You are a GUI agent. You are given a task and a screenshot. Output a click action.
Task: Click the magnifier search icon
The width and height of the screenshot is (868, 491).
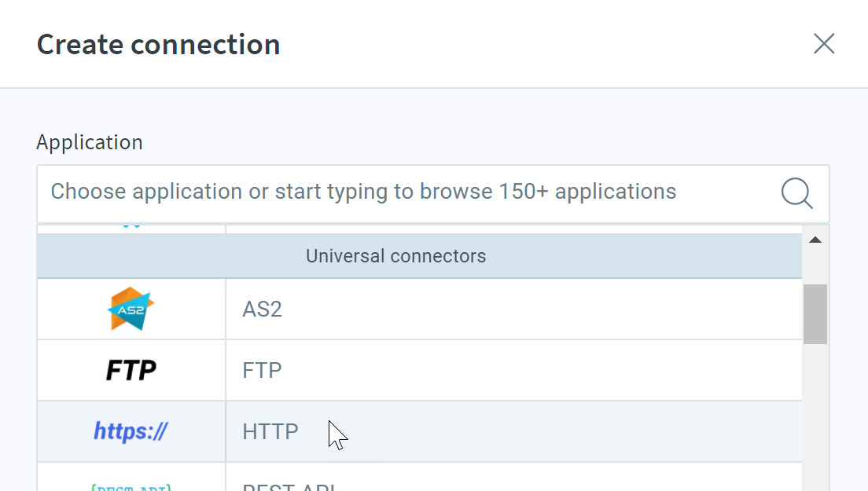pos(796,193)
